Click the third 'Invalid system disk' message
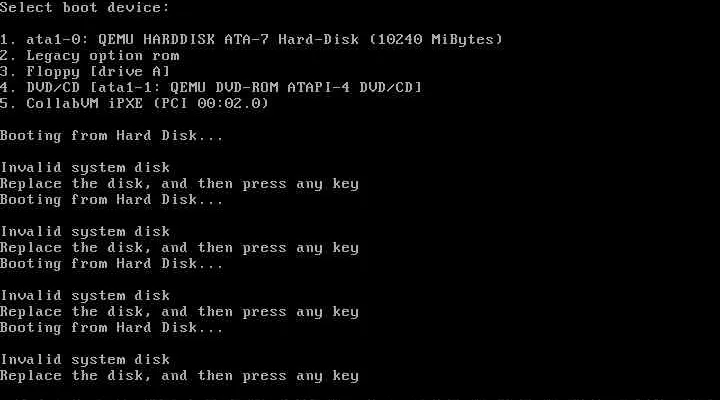This screenshot has width=720, height=400. click(85, 296)
